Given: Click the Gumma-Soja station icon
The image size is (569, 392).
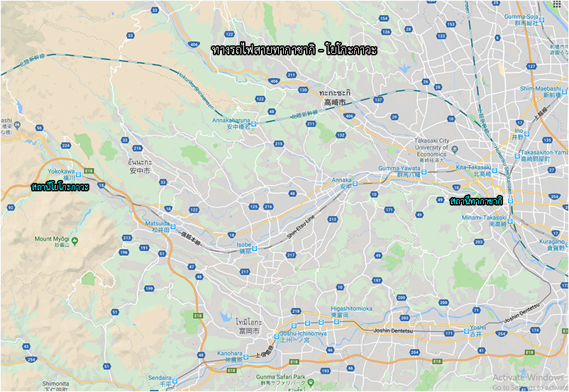Looking at the screenshot, I should 542,20.
